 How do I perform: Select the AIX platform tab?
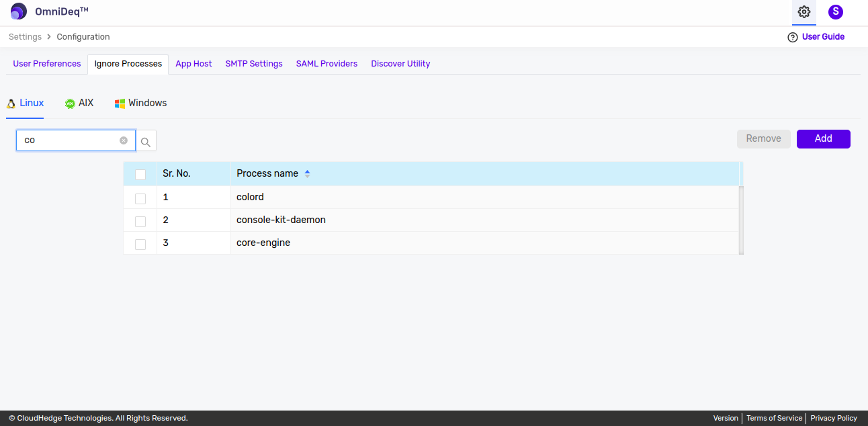79,103
